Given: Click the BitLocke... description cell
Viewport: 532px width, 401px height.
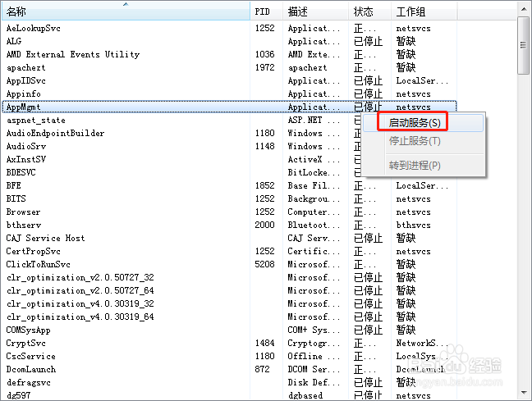Looking at the screenshot, I should (314, 172).
